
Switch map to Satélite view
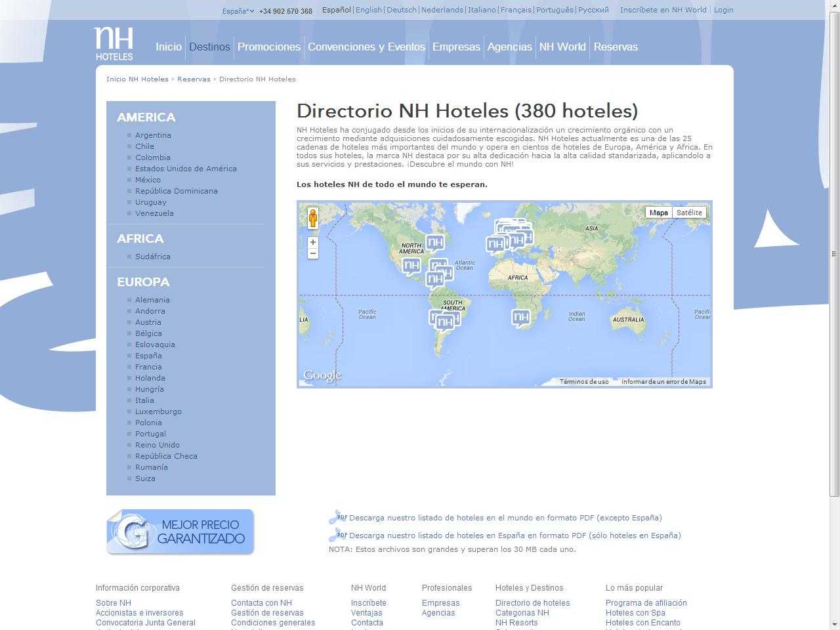tap(689, 213)
